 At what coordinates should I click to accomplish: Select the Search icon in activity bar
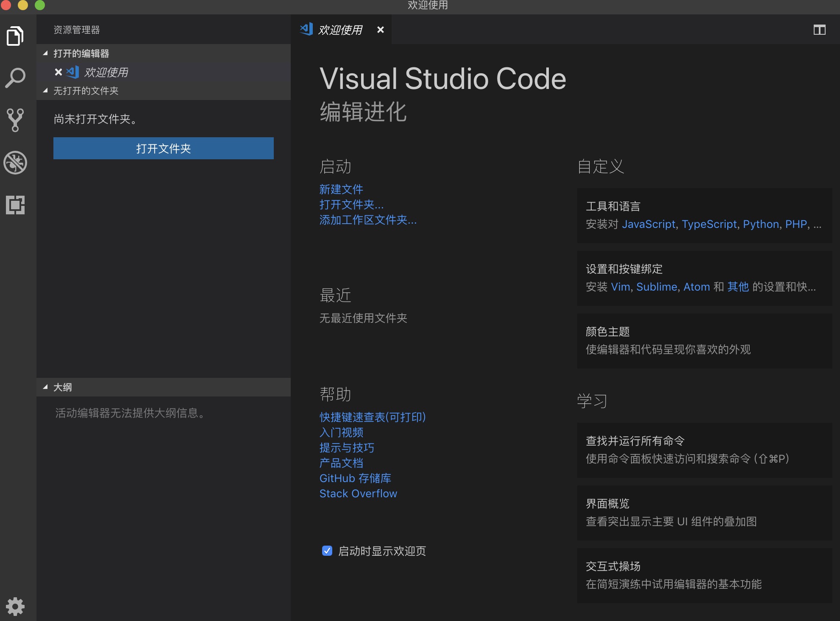coord(16,77)
